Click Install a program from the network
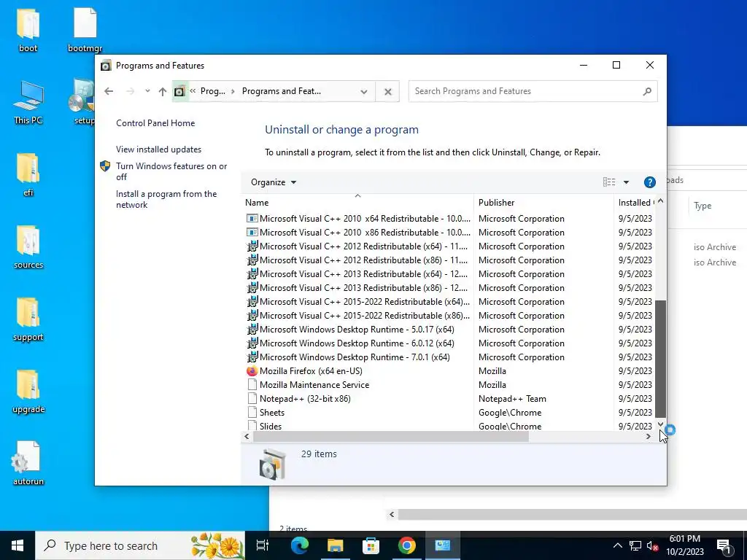747x560 pixels. 166,199
